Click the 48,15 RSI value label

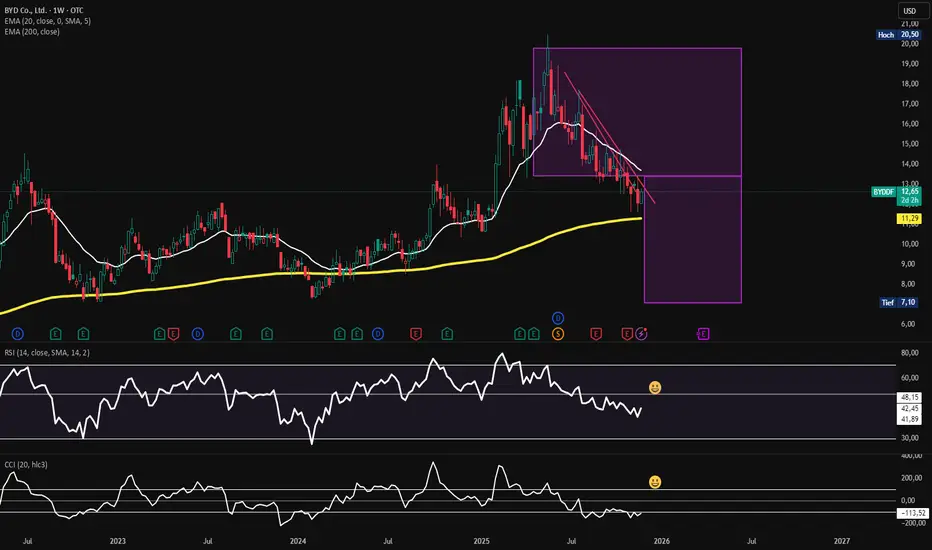coord(910,397)
